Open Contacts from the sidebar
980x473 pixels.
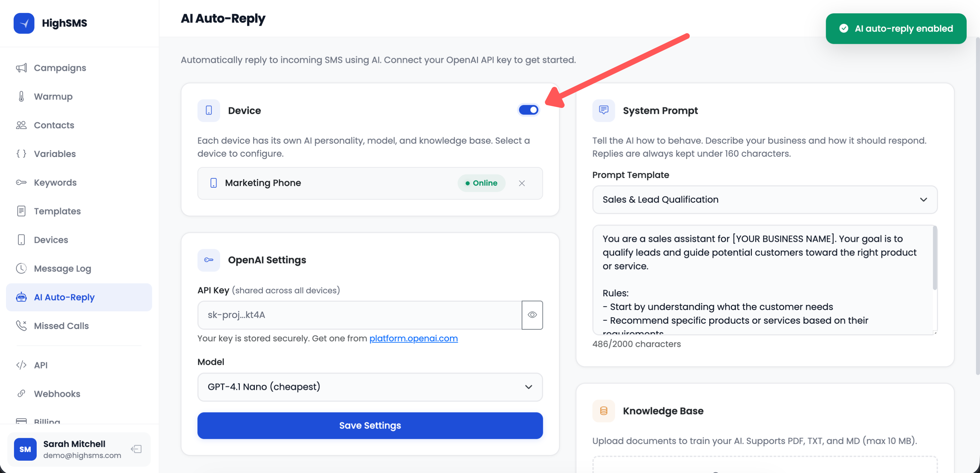point(54,125)
